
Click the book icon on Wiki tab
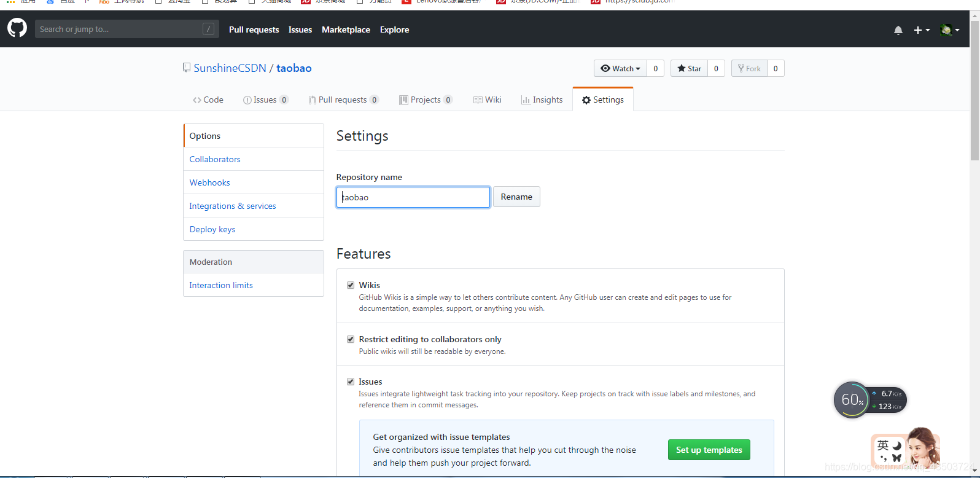click(478, 100)
